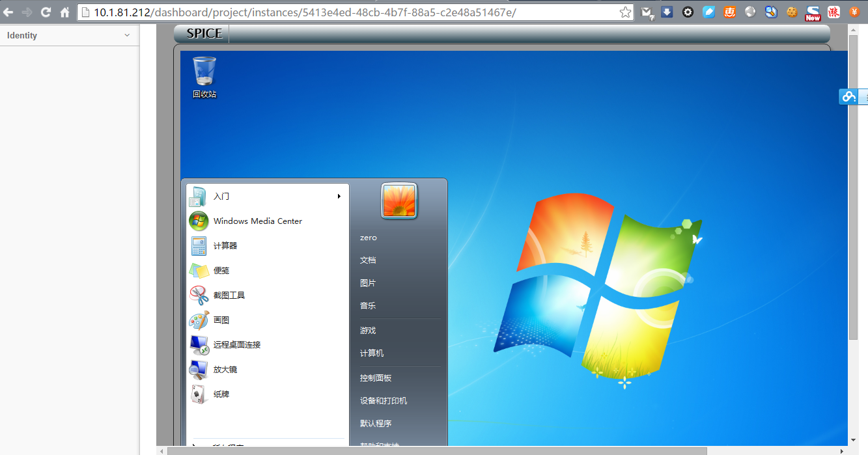Viewport: 868px width, 455px height.
Task: Click the browser address bar URL
Action: 305,12
